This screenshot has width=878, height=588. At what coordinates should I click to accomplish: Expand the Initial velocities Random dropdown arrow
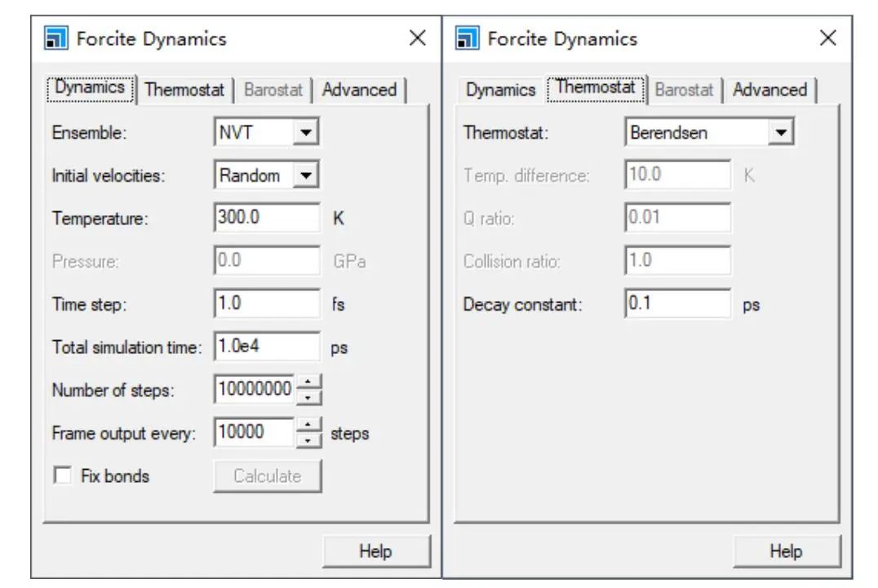click(x=306, y=175)
